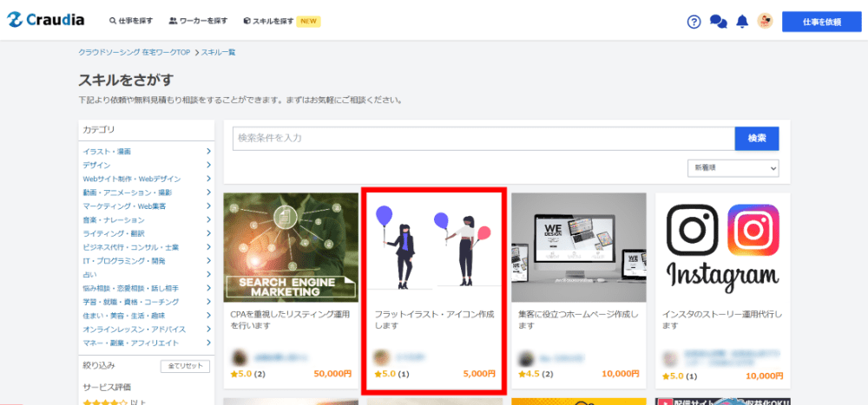This screenshot has width=868, height=405.
Task: Open the 仕事を探す menu
Action: point(133,21)
